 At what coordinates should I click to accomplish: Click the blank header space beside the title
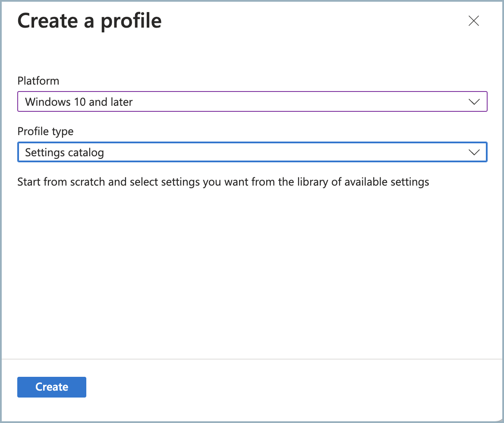point(311,21)
